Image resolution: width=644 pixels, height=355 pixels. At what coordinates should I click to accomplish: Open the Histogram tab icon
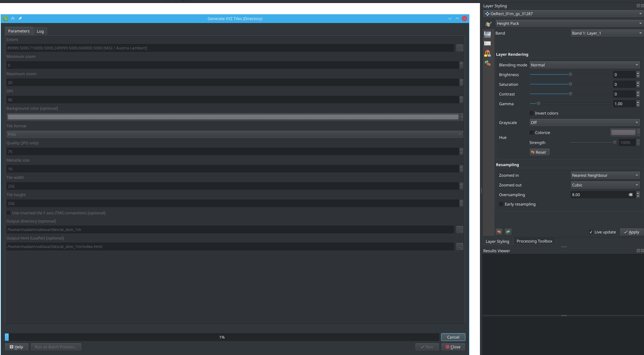488,43
